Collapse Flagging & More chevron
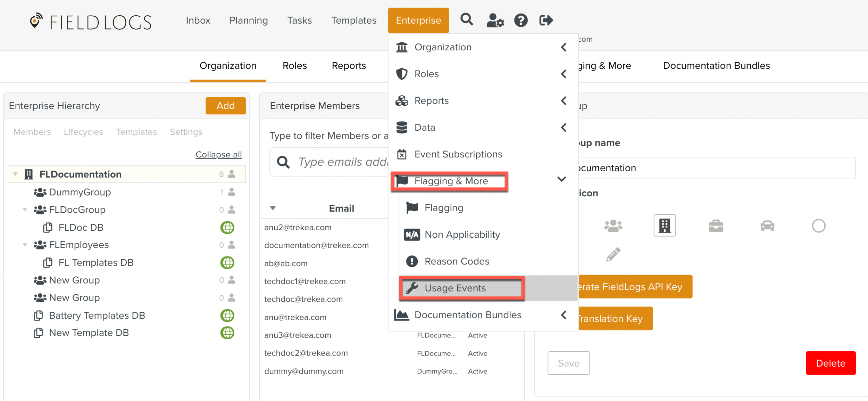868x401 pixels. pos(562,179)
